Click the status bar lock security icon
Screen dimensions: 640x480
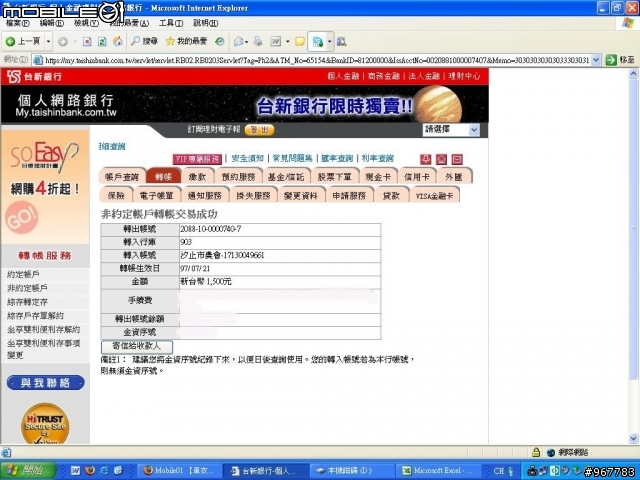click(536, 452)
